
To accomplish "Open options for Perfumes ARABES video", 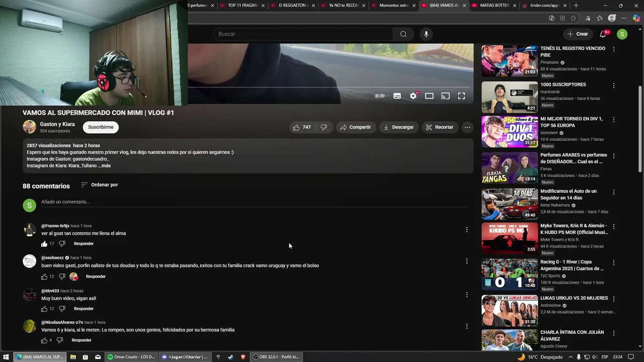I will [614, 156].
